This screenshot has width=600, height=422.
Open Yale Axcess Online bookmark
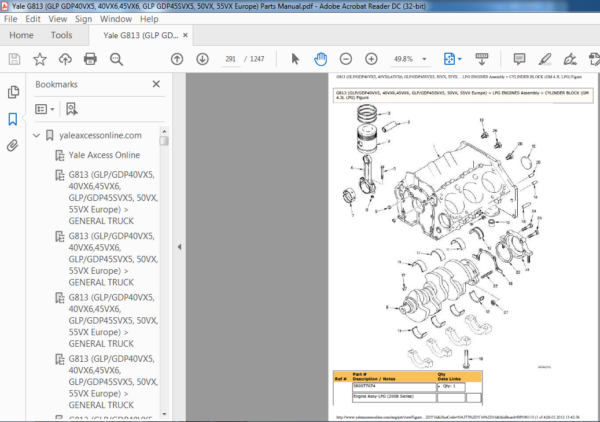click(104, 155)
